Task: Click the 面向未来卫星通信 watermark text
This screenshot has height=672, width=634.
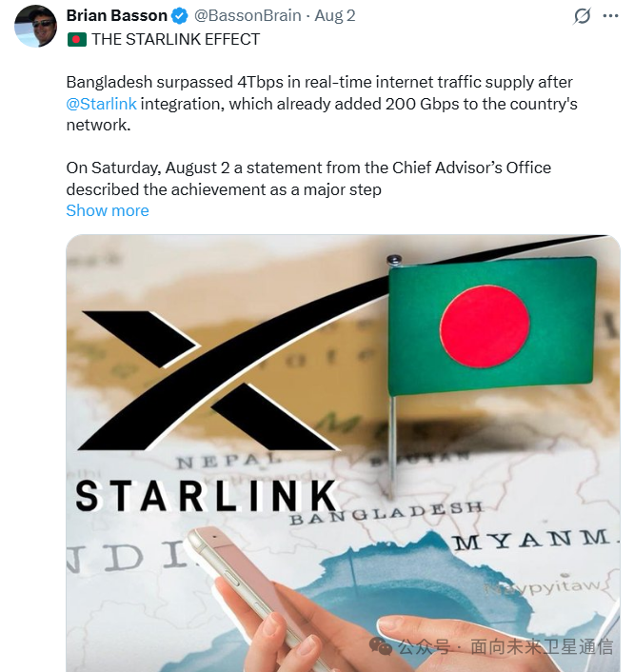Action: pos(542,646)
